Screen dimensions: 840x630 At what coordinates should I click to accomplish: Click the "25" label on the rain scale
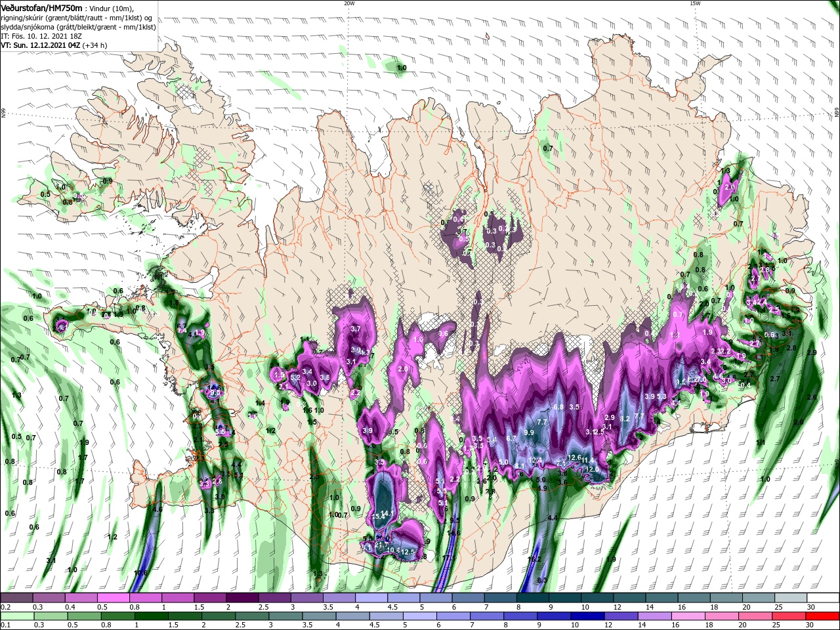point(775,625)
